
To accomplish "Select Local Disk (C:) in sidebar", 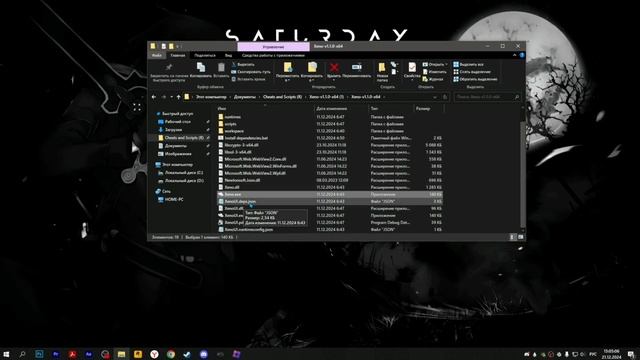I will coord(183,173).
